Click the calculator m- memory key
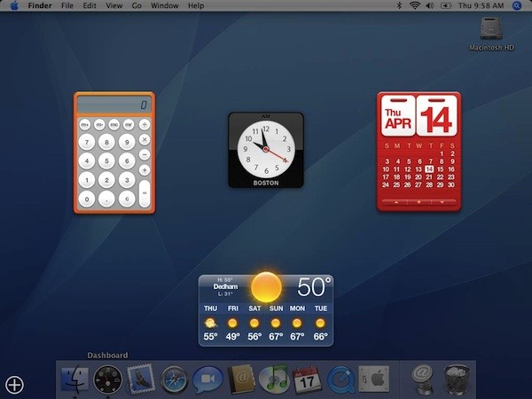 (99, 124)
